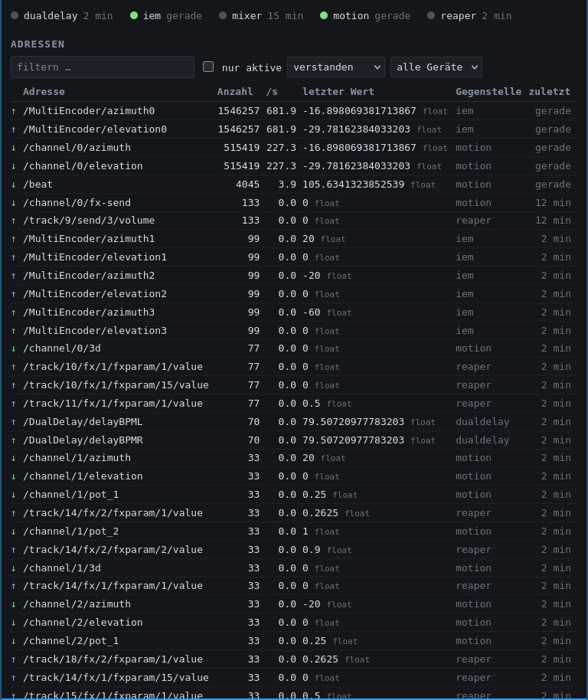Click the green status dot next to iem
The width and height of the screenshot is (588, 700).
coord(134,15)
